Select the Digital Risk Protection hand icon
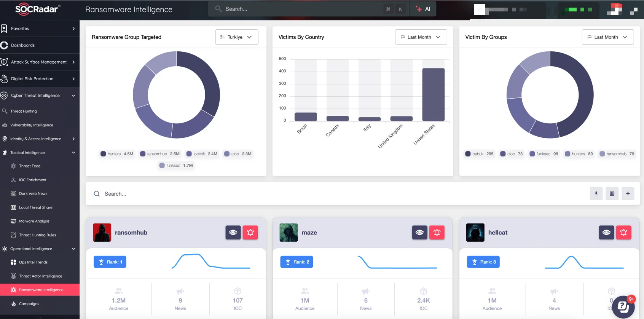 tap(4, 79)
